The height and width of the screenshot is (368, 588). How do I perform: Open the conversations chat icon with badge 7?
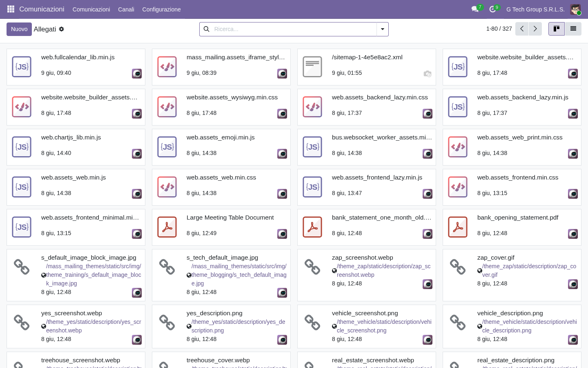click(475, 9)
